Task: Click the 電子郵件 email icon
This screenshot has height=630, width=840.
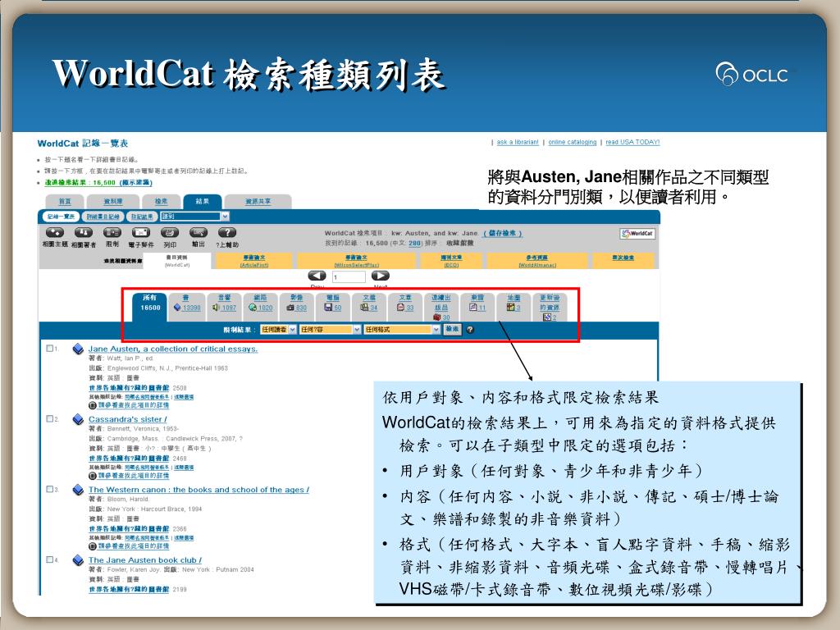Action: pos(141,232)
